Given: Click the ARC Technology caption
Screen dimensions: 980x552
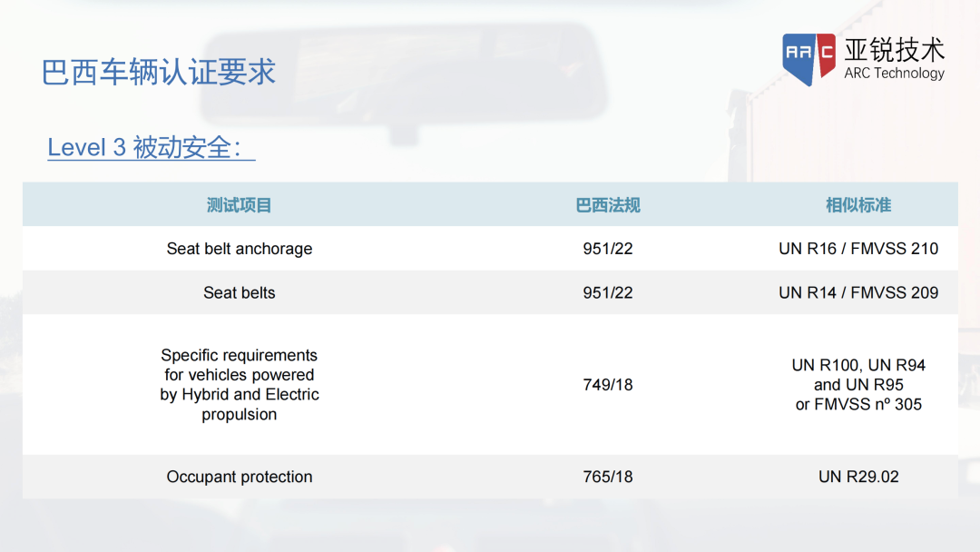Looking at the screenshot, I should pos(895,74).
